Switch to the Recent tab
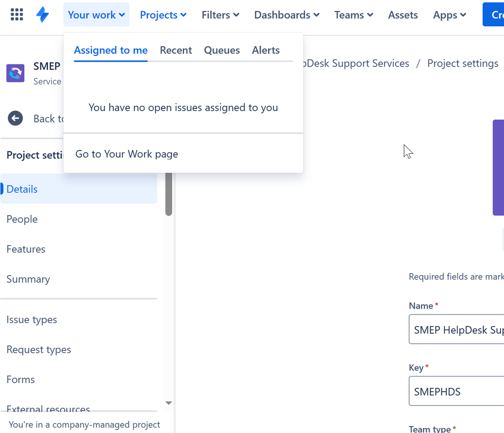Viewport: 504px width, 433px height. coord(176,50)
